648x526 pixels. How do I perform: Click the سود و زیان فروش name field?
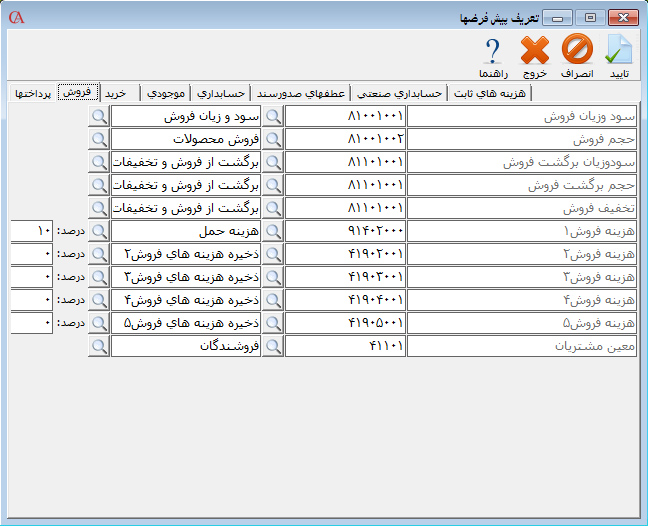[x=185, y=116]
